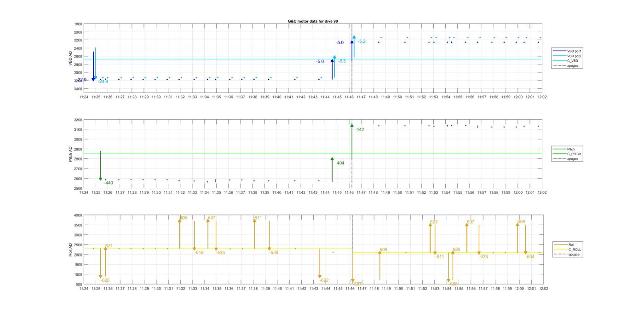Click the 'Pitch AD' y-axis label
Viewport: 644px width, 319px height.
pyautogui.click(x=71, y=154)
